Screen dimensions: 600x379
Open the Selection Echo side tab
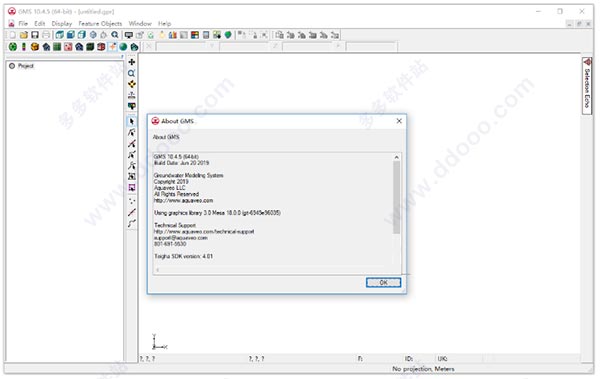pos(587,85)
